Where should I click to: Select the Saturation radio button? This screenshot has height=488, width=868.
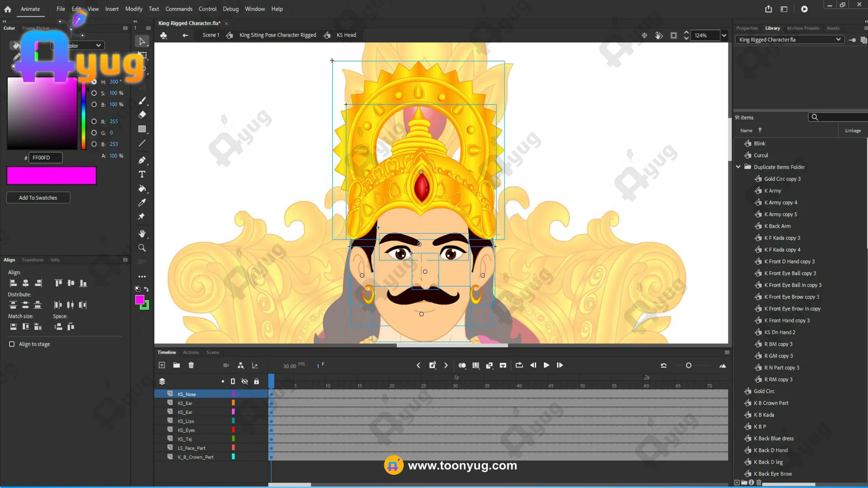click(94, 93)
